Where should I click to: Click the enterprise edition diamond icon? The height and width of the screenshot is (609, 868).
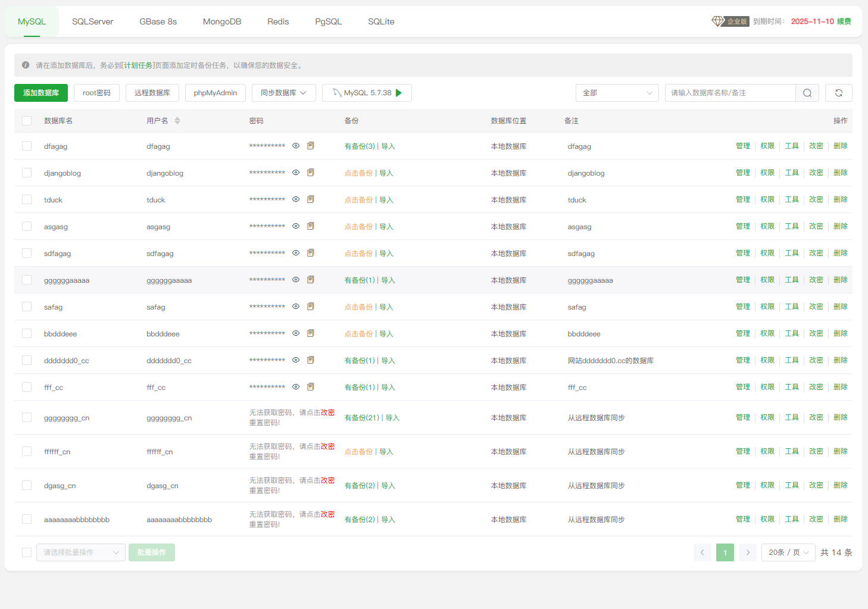(x=717, y=21)
